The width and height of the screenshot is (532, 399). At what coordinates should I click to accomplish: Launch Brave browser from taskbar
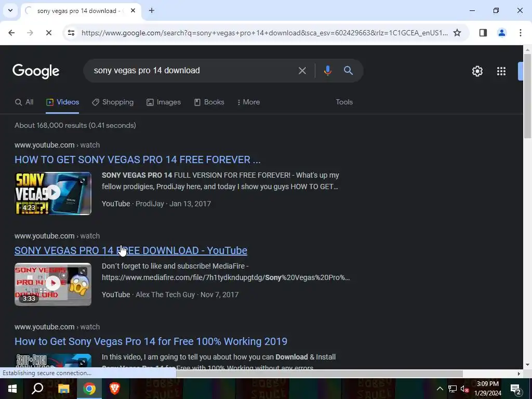coord(115,389)
